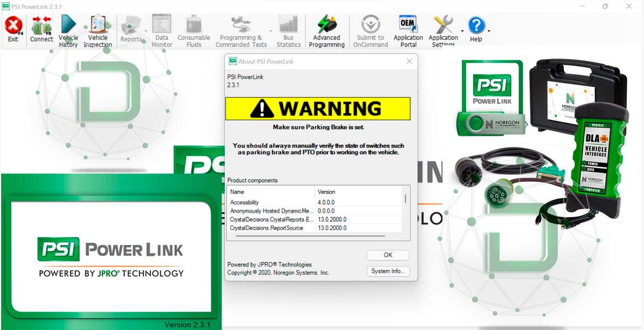644x330 pixels.
Task: Expand the Application Settings dropdown arrow
Action: point(462,31)
